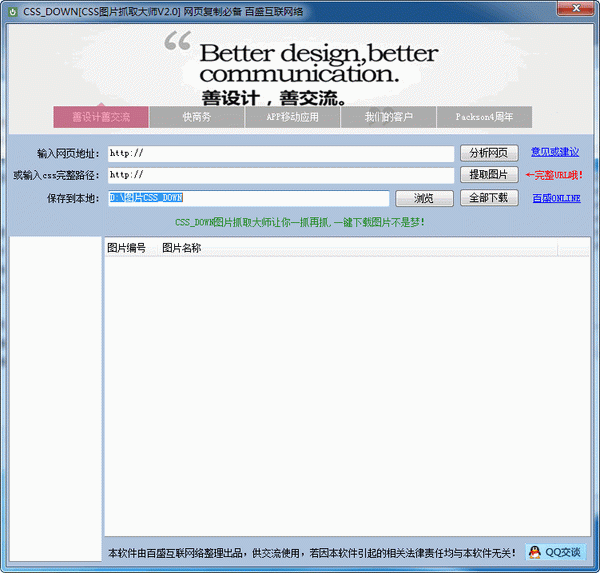
Task: Switch to the 快商务 banner tab
Action: (x=197, y=117)
